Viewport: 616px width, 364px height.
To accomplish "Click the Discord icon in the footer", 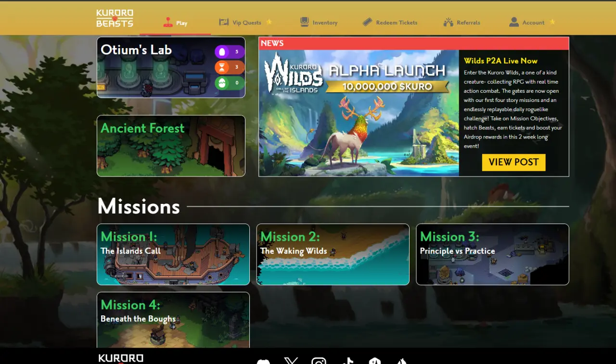I will pos(263,362).
